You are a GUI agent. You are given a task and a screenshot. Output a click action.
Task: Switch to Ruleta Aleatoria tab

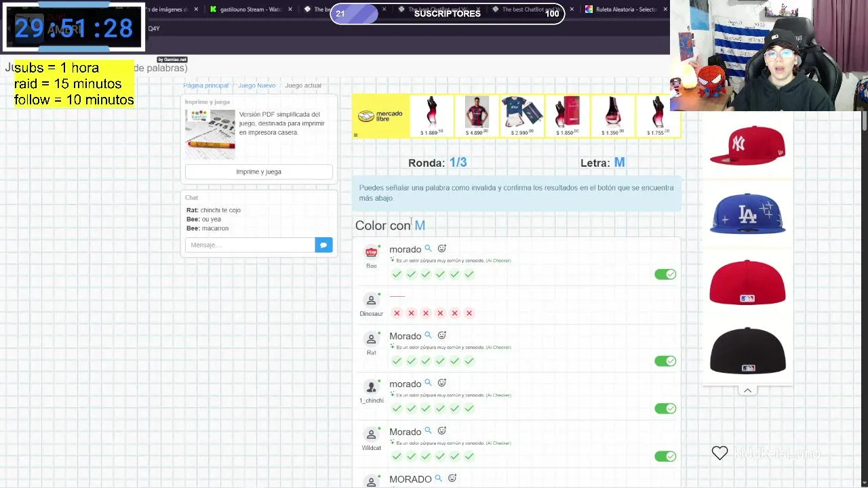[626, 9]
